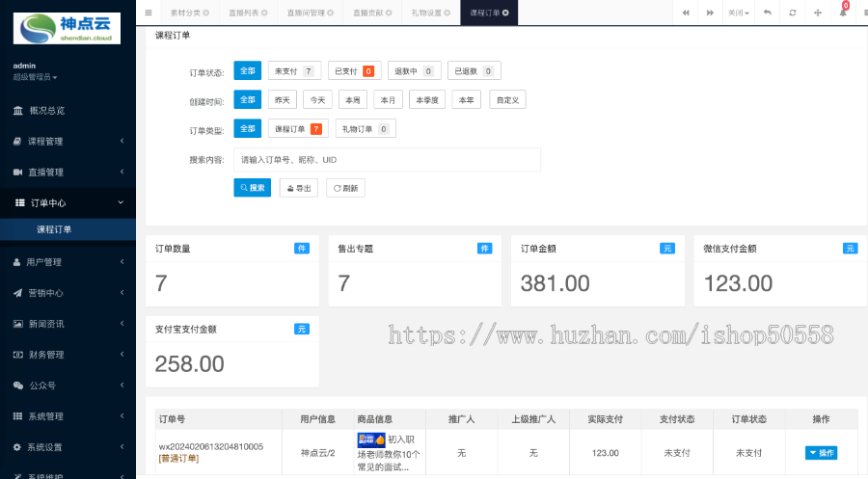Toggle the sidebar hamburger menu icon
Image resolution: width=868 pixels, height=479 pixels.
(x=149, y=13)
